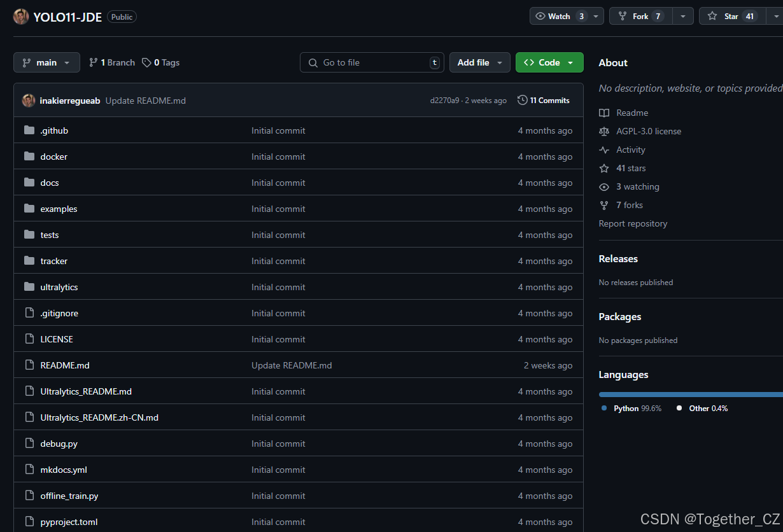Click the docs folder icon
Screen dimensions: 783x532
pyautogui.click(x=29, y=183)
